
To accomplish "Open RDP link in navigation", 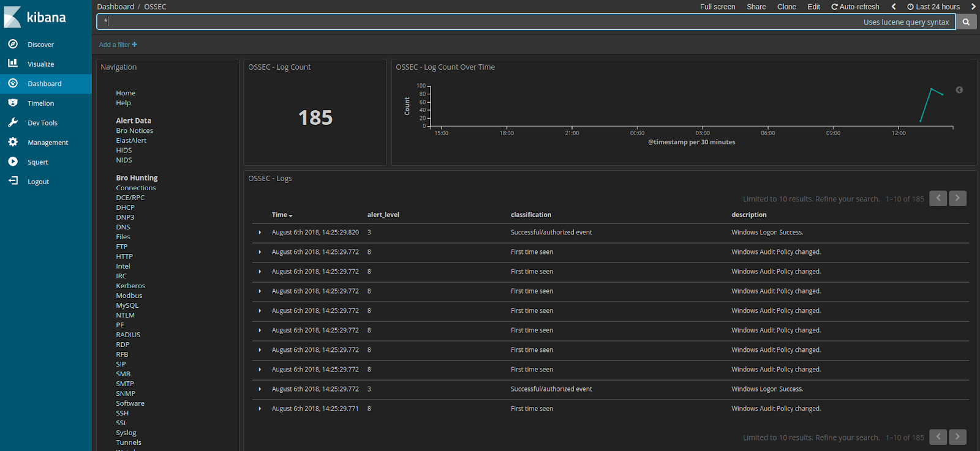I will 123,345.
